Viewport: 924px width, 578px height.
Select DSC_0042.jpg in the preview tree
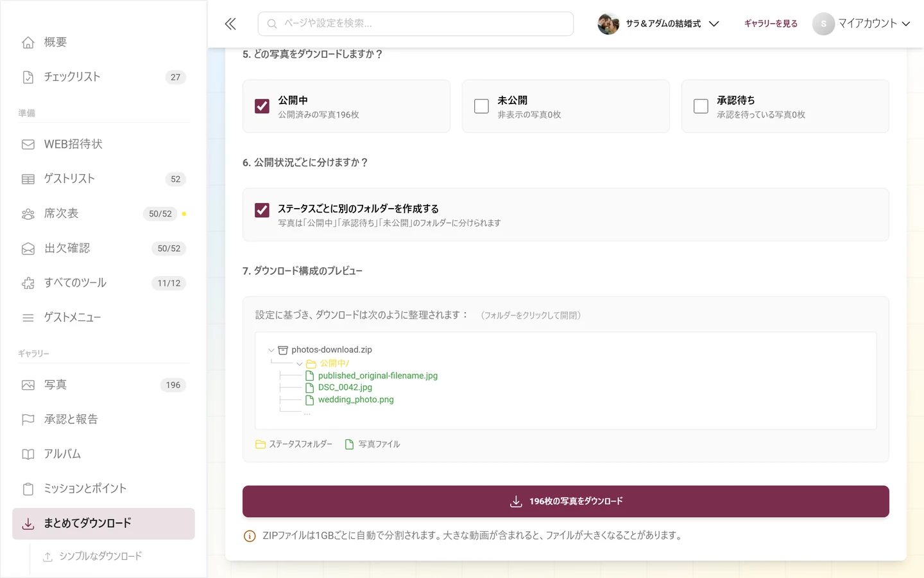pyautogui.click(x=345, y=387)
